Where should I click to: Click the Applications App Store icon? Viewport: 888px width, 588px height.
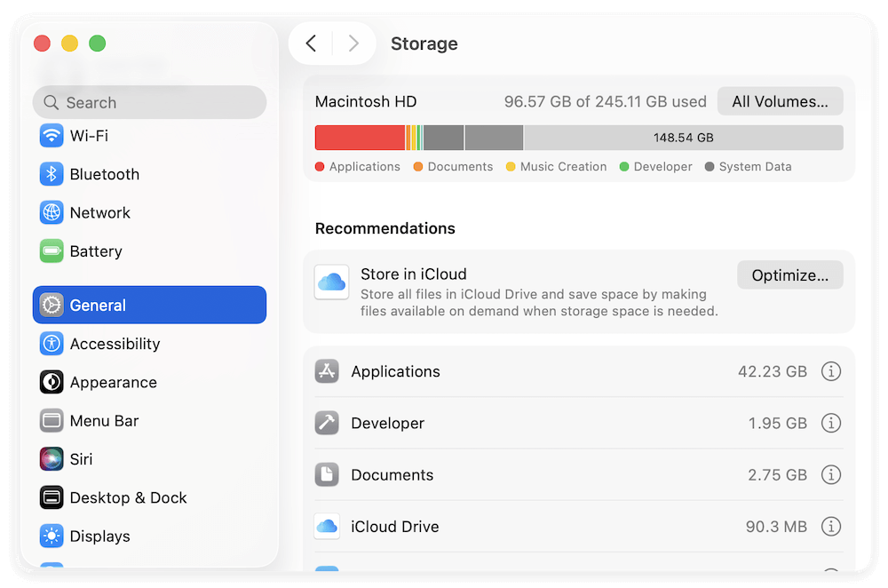327,371
